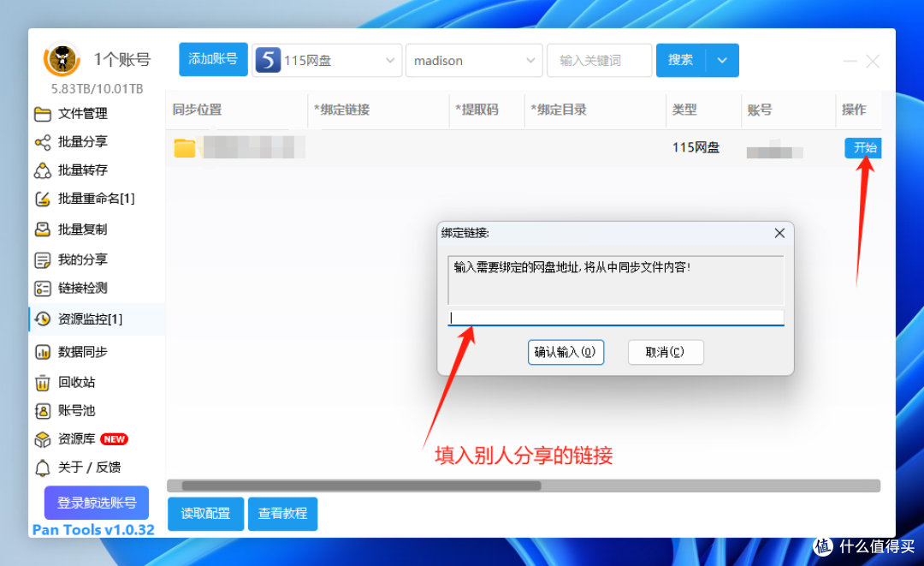This screenshot has width=924, height=566.
Task: Open 文件管理 folder icon in sidebar
Action: click(x=43, y=114)
